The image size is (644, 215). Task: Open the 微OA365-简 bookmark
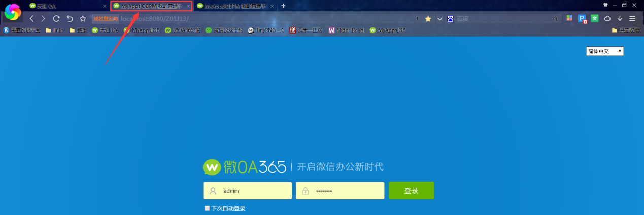(183, 30)
